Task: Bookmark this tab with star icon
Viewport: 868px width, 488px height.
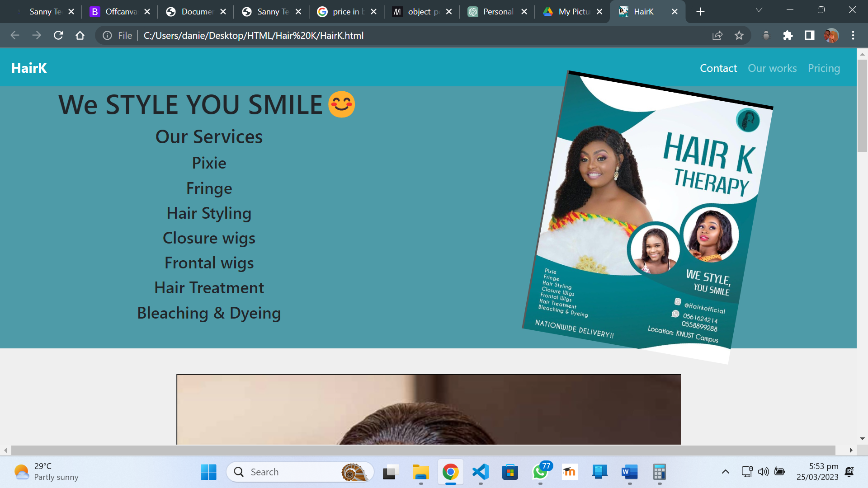Action: (739, 35)
